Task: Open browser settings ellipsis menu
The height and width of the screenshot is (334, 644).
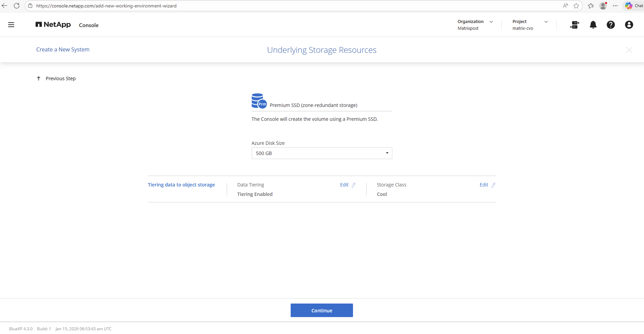Action: (x=615, y=6)
